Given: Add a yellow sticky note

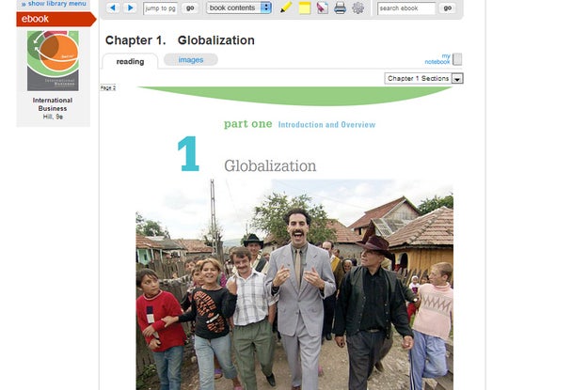Looking at the screenshot, I should point(304,8).
